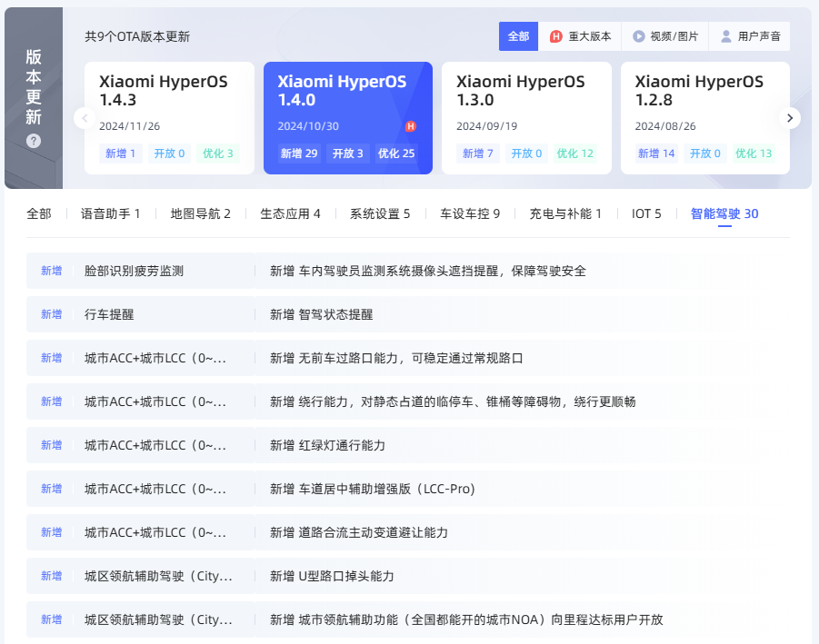The image size is (819, 644).
Task: Click 车内驾驶员监测系统摄像头遮挡提醒 description
Action: (x=428, y=271)
